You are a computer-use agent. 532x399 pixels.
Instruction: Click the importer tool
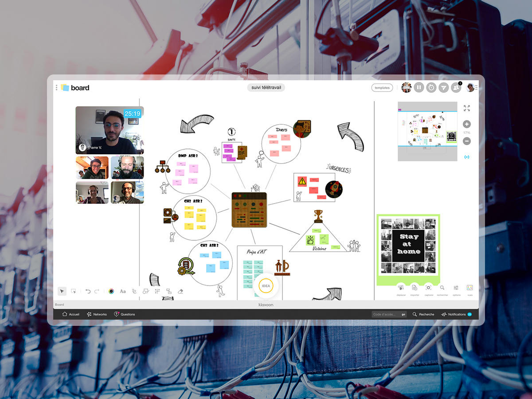pyautogui.click(x=415, y=289)
